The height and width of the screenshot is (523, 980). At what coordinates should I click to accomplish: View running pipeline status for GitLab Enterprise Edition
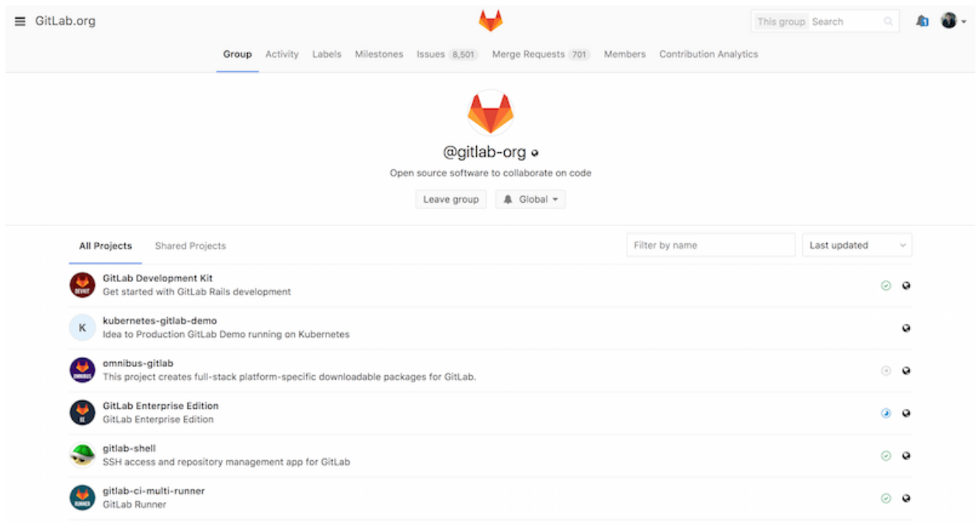[886, 413]
